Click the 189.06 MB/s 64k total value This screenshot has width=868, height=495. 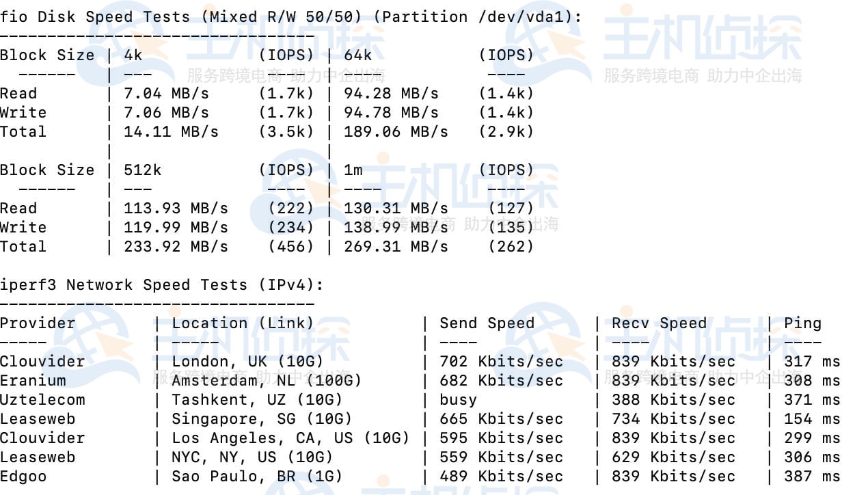pyautogui.click(x=396, y=132)
